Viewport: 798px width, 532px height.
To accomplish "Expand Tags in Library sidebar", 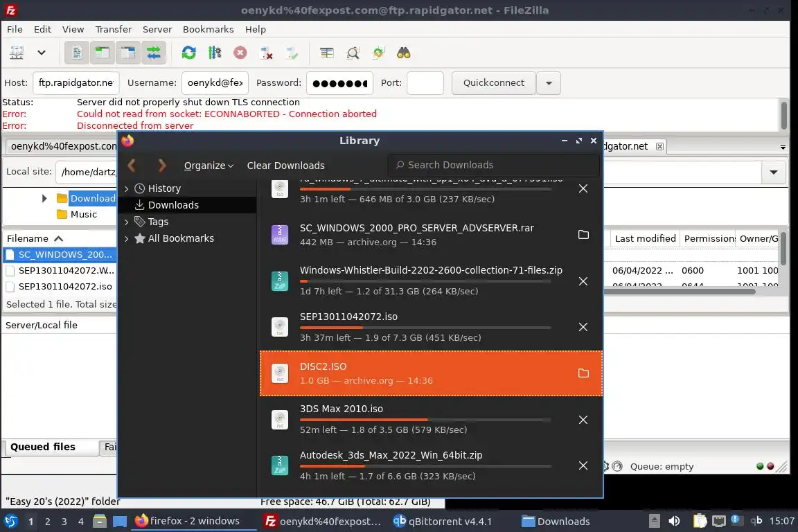I will 126,222.
